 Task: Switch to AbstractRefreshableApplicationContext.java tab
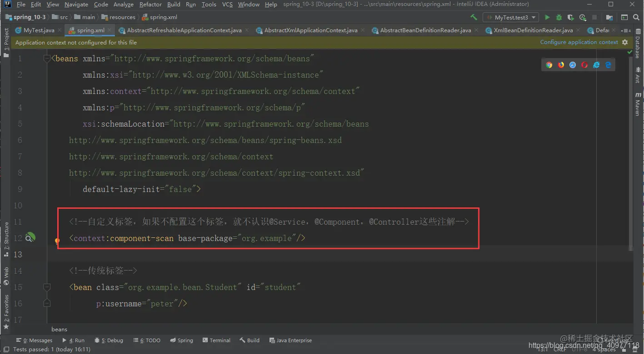click(x=184, y=30)
